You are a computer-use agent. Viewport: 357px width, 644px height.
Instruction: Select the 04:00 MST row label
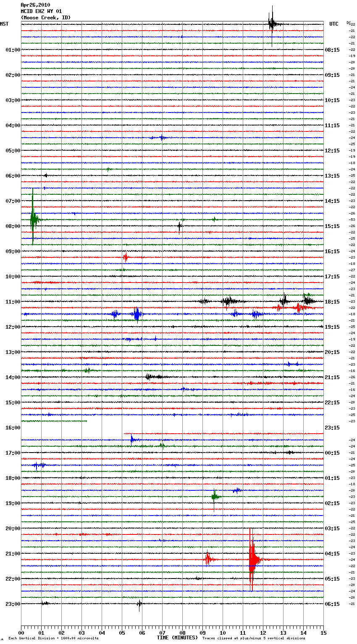(13, 126)
